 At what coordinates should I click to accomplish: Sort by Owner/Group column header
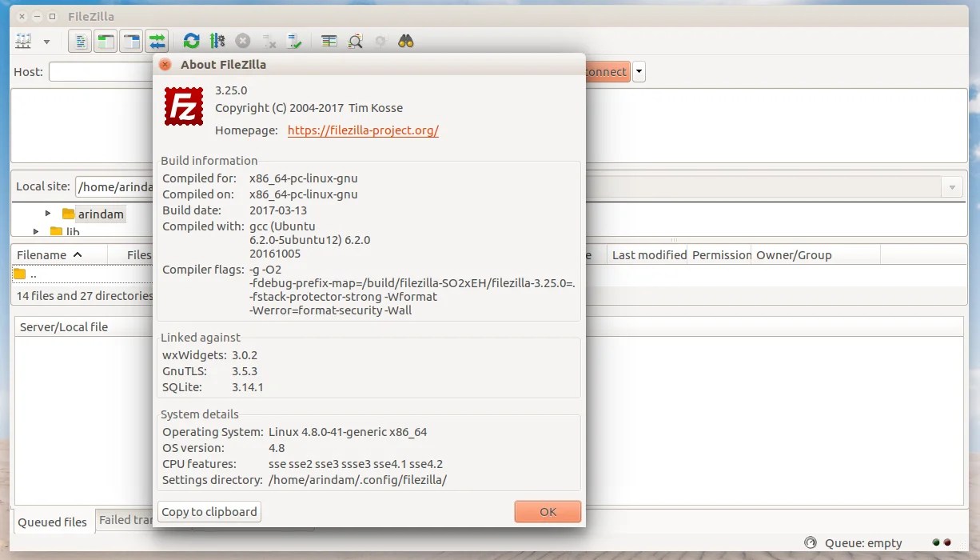pos(816,254)
